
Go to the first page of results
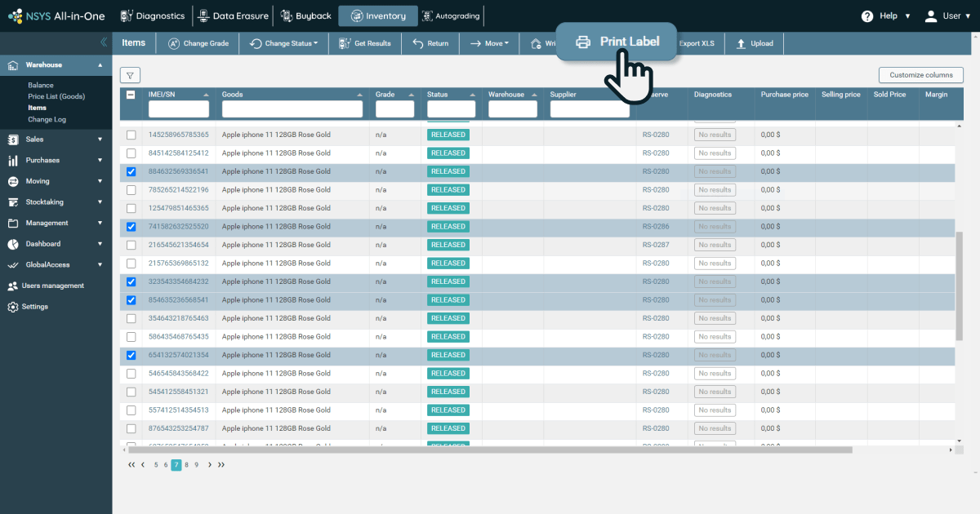(x=131, y=465)
